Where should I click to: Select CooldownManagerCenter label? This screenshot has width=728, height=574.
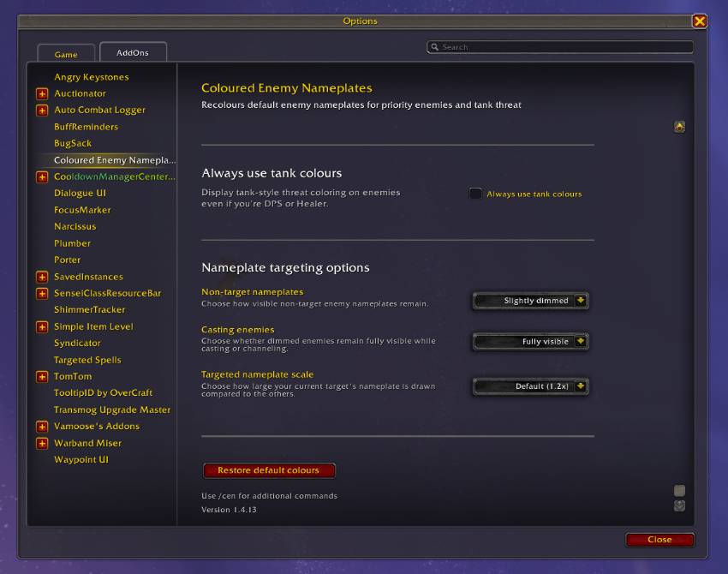click(115, 177)
